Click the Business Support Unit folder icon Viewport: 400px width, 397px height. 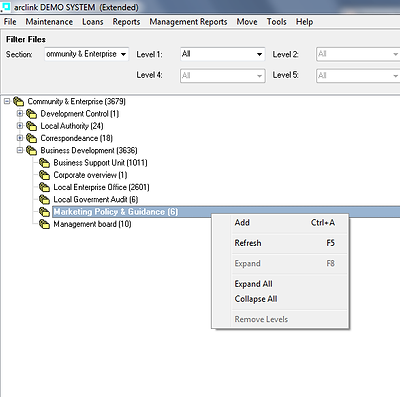coord(44,163)
